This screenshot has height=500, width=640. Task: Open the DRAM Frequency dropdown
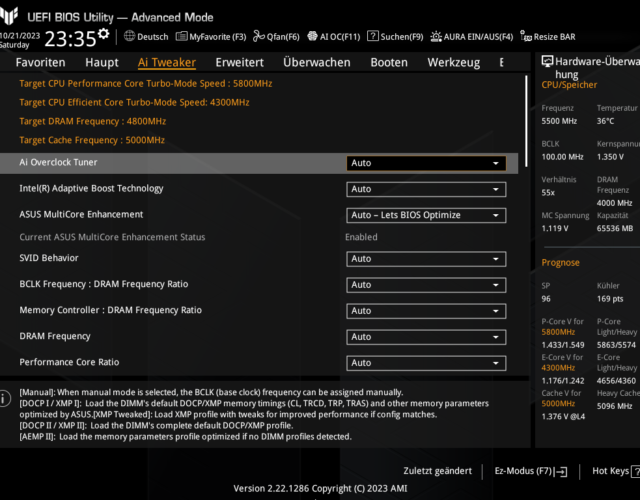426,337
